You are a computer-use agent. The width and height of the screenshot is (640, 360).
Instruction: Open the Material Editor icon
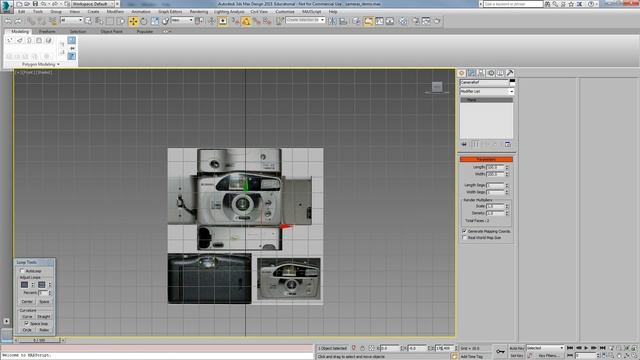point(403,21)
